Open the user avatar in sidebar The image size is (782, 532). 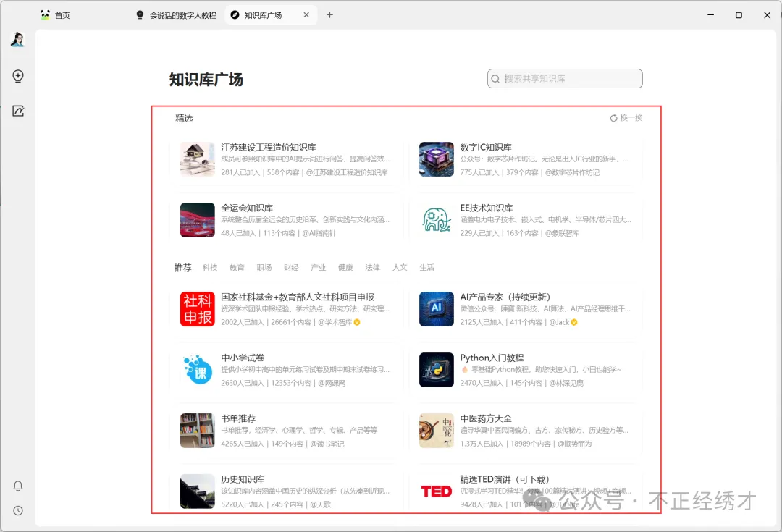click(18, 40)
